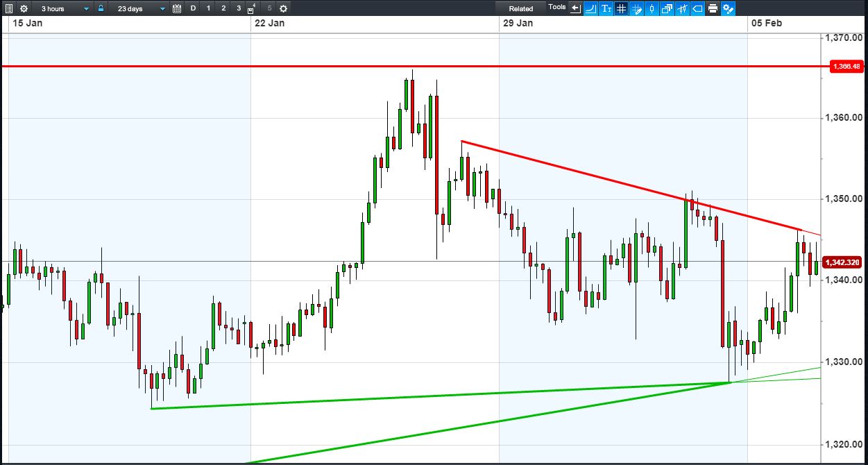Select saved layout 3

238,8
